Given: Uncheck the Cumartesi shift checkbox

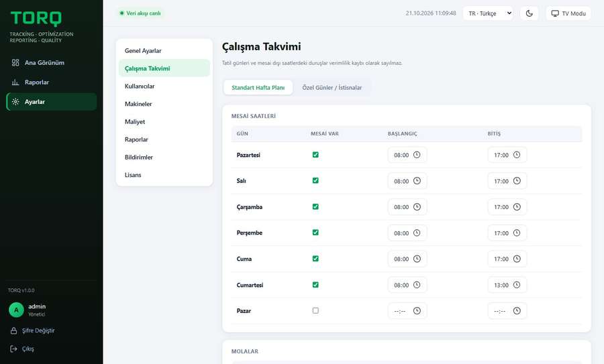Looking at the screenshot, I should coord(315,285).
